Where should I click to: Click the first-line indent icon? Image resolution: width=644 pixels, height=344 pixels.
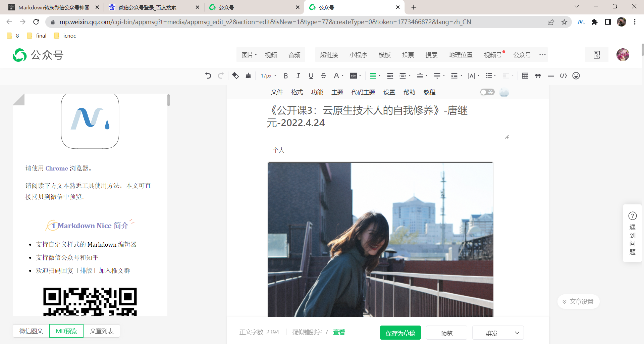(390, 76)
